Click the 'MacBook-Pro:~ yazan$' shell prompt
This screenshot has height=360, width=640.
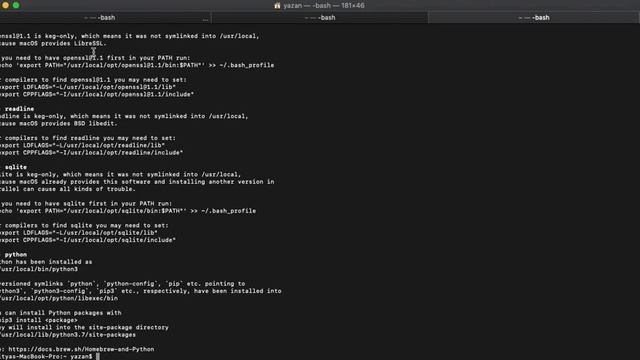click(x=46, y=357)
